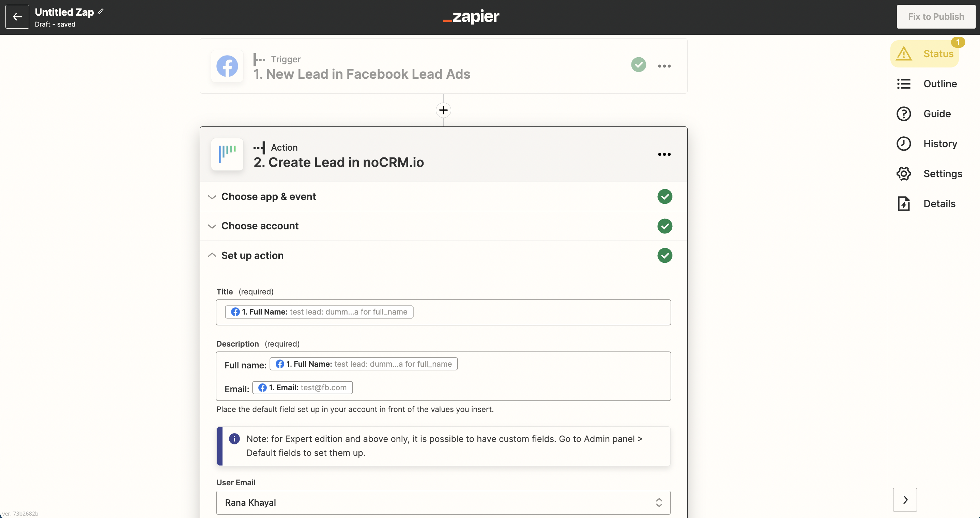The width and height of the screenshot is (980, 518).
Task: Click the green check for Choose app & event
Action: [x=664, y=196]
